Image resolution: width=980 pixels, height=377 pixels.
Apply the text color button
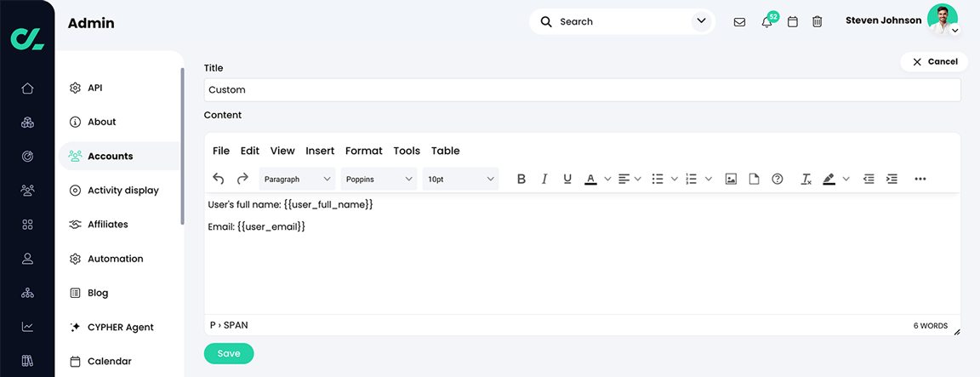point(590,179)
